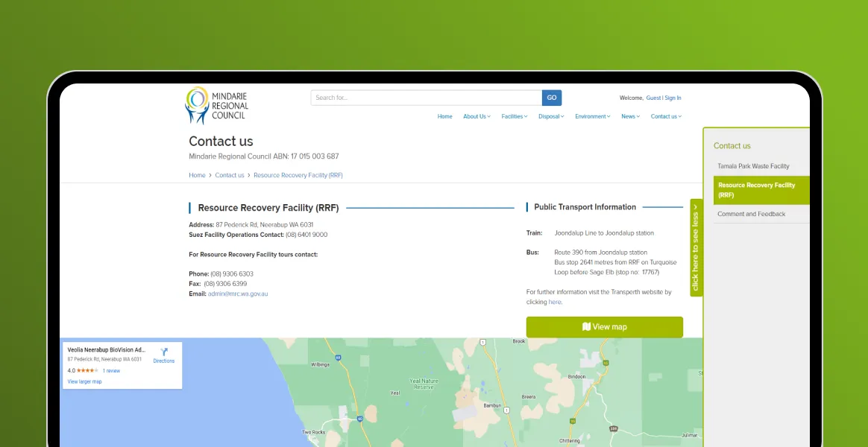Expand the Disposal dropdown menu

pyautogui.click(x=551, y=116)
